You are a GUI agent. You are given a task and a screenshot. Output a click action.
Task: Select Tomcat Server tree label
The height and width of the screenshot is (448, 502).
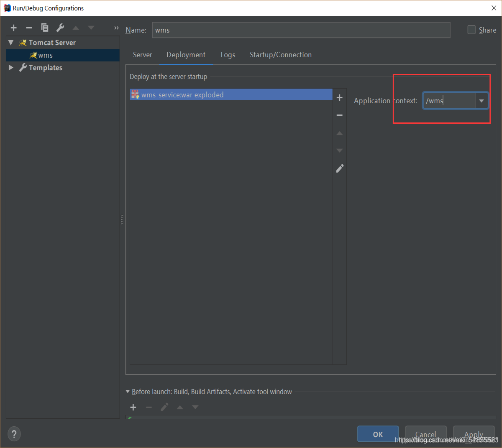click(52, 43)
